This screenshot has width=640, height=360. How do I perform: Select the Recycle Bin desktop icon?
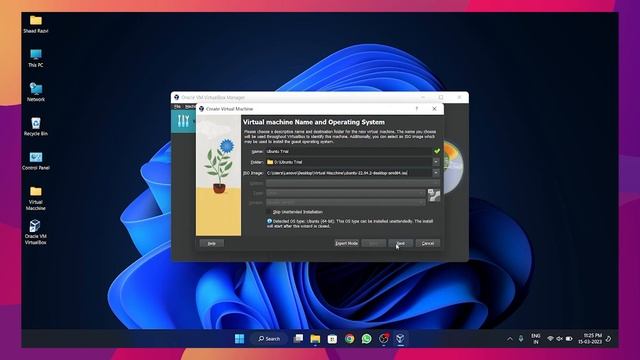[x=36, y=127]
